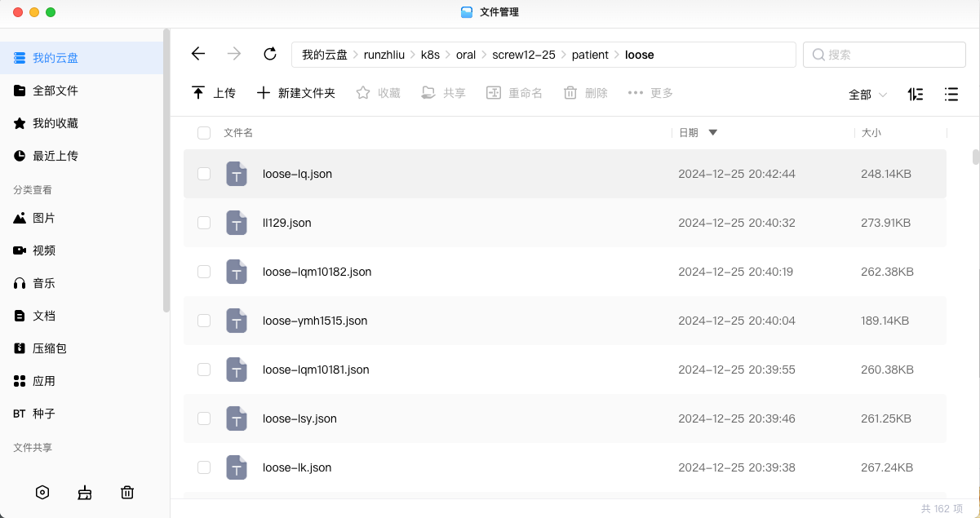Screen dimensions: 980x518
Task: Click the share toolbar icon
Action: (428, 93)
